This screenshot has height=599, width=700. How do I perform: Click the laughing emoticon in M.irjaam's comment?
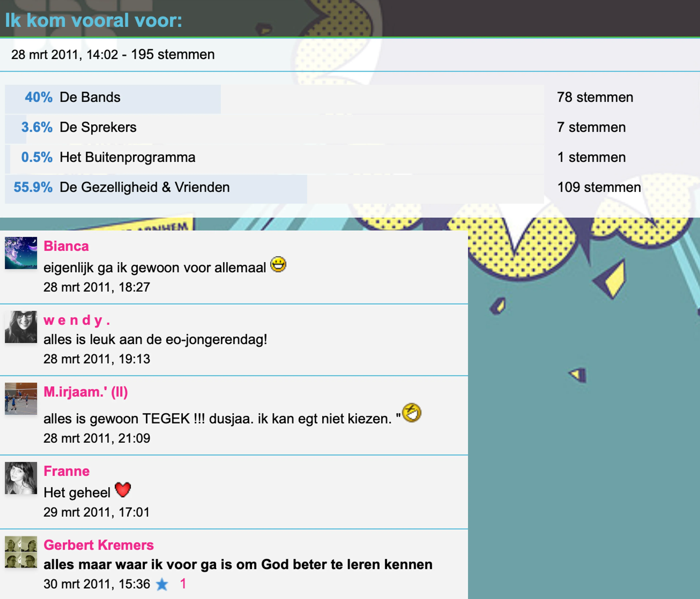tap(411, 413)
